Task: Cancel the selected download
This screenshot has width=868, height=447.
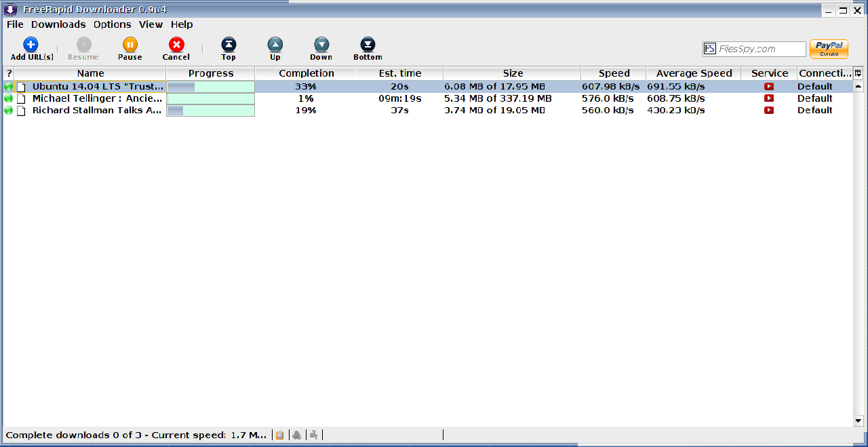Action: tap(176, 45)
